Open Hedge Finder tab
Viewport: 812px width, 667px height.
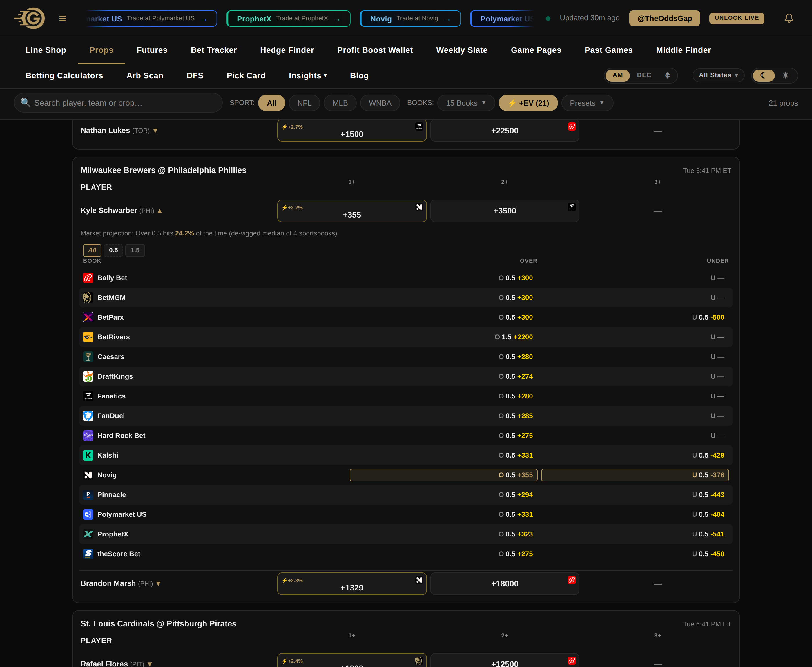click(287, 50)
